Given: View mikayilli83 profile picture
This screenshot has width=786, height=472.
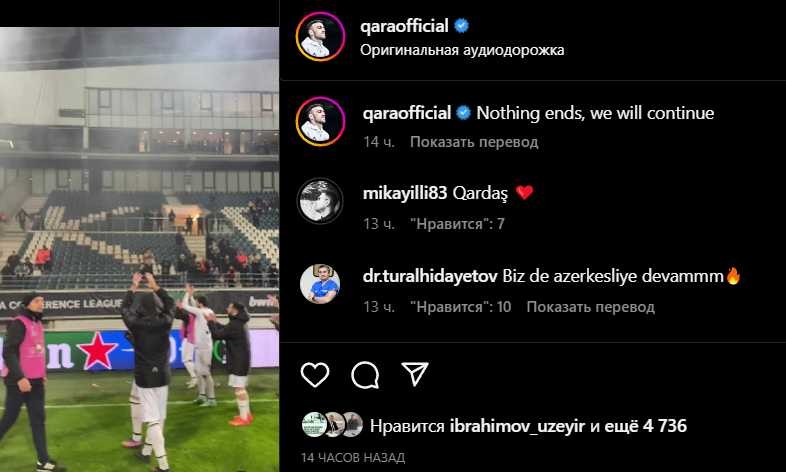Looking at the screenshot, I should [320, 201].
